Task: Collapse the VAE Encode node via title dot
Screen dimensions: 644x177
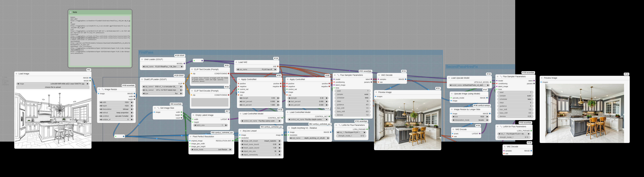Action: click(453, 129)
